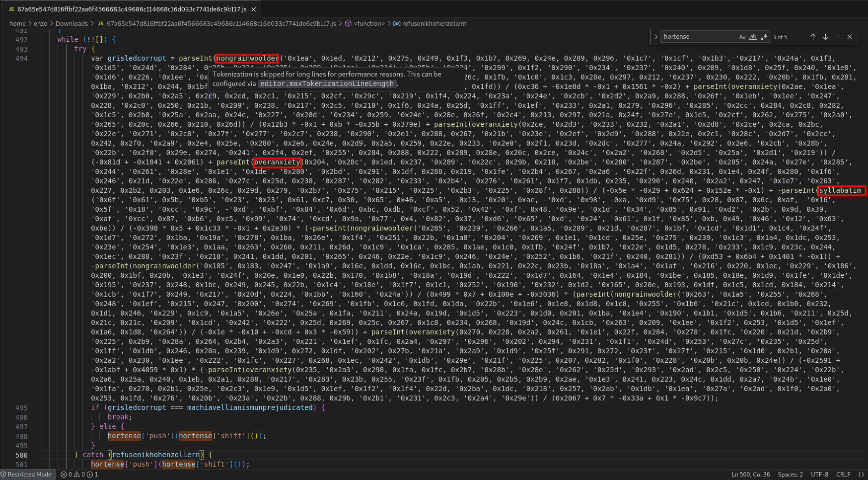Toggle Match Case in find widget

[742, 37]
